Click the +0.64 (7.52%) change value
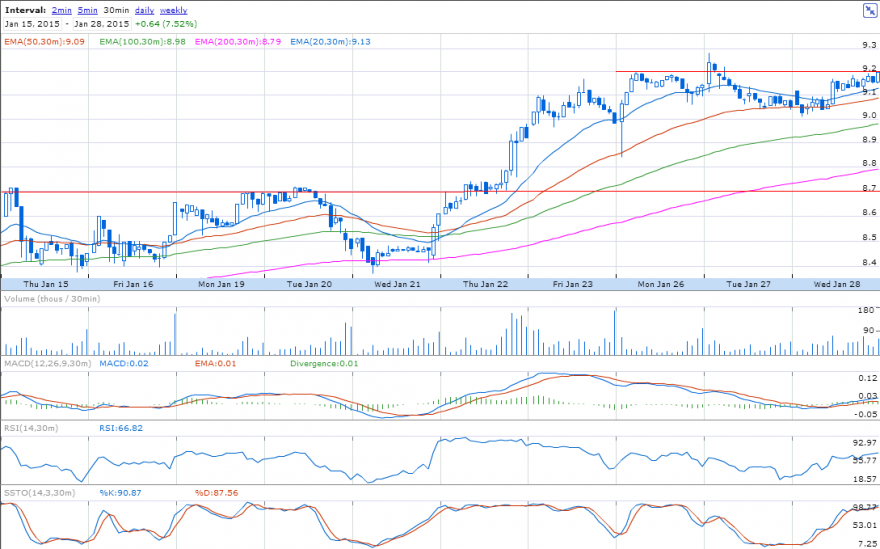Image resolution: width=880 pixels, height=549 pixels. 166,24
